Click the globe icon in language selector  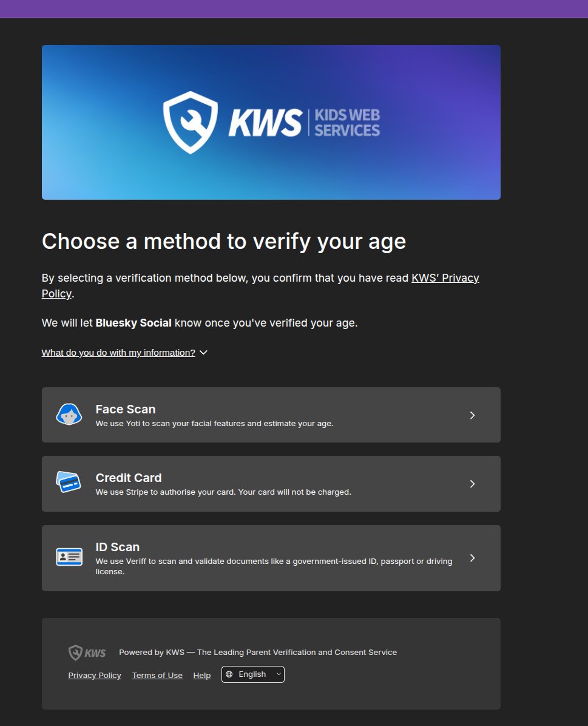pos(229,674)
